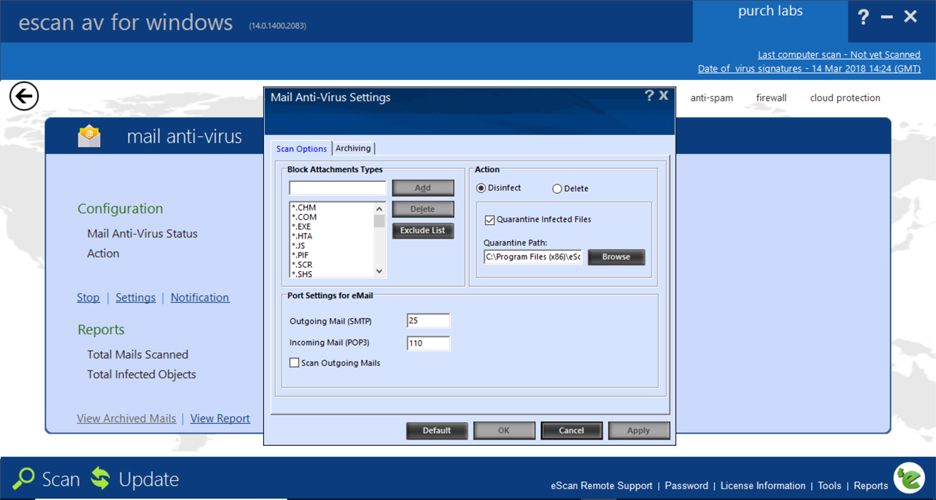Restore settings with Default button
This screenshot has height=500, width=936.
pyautogui.click(x=436, y=430)
